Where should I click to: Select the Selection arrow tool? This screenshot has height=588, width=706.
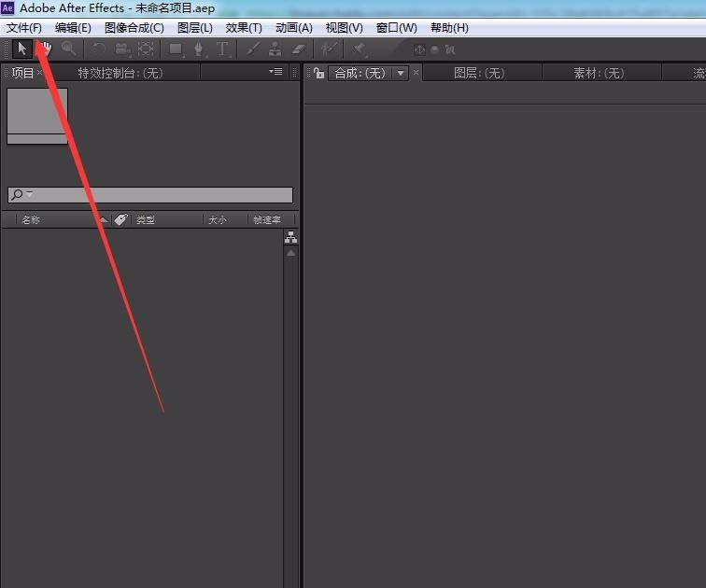[x=22, y=49]
